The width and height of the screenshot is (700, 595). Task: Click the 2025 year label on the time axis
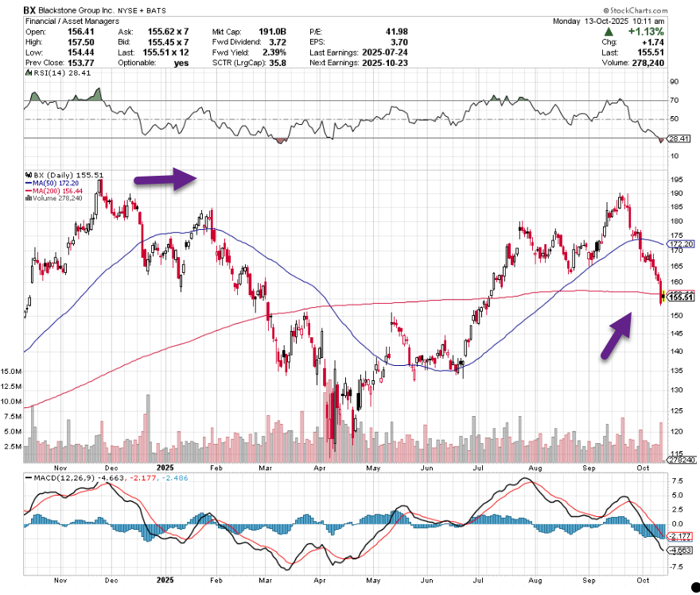[165, 469]
